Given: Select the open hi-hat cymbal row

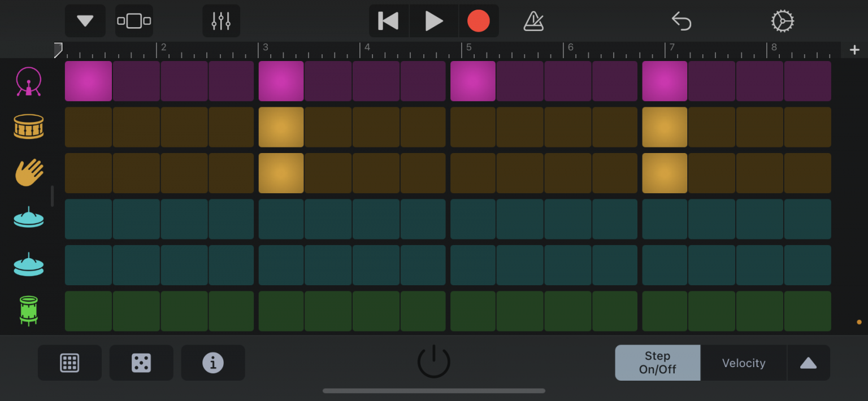Looking at the screenshot, I should (x=28, y=265).
